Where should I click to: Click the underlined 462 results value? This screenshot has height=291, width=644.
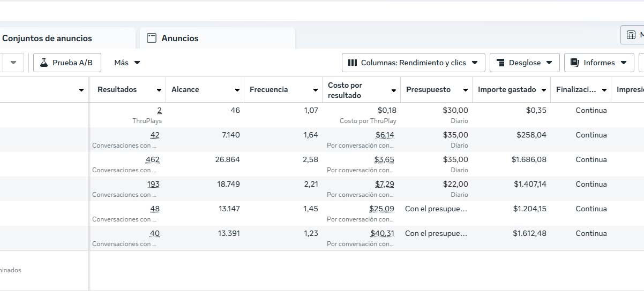tap(152, 159)
